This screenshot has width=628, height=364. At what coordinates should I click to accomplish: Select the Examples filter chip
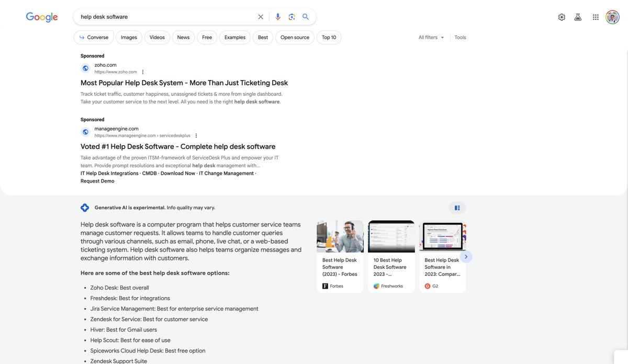(235, 37)
